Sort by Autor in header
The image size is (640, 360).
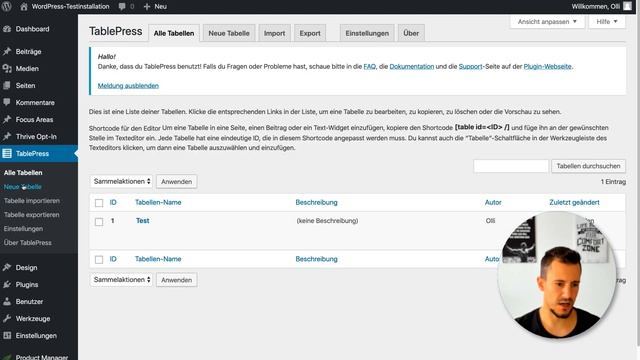[493, 202]
